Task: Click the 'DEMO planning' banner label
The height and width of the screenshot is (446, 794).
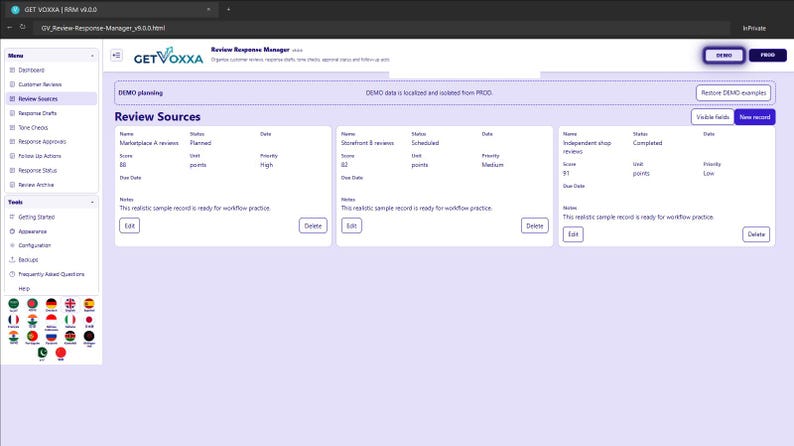Action: (141, 93)
